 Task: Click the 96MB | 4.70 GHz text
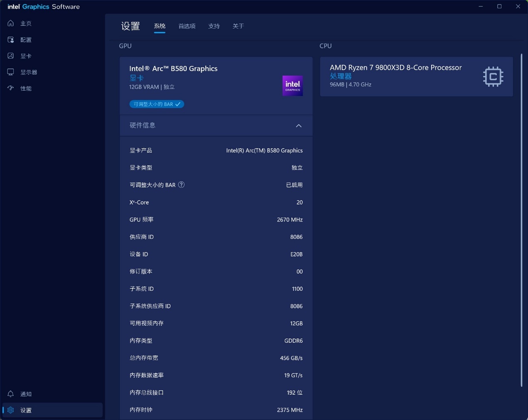click(x=350, y=84)
